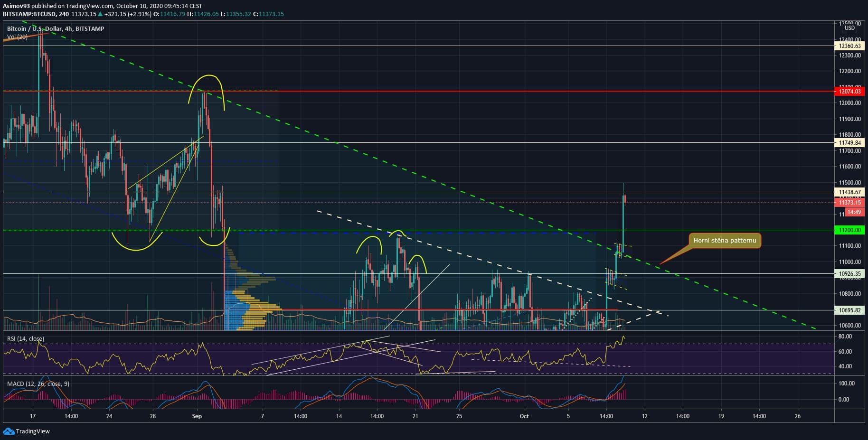Screen dimensions: 868x440
Task: Open the MACD (12, 26, close, 9) legend
Action: (x=38, y=384)
